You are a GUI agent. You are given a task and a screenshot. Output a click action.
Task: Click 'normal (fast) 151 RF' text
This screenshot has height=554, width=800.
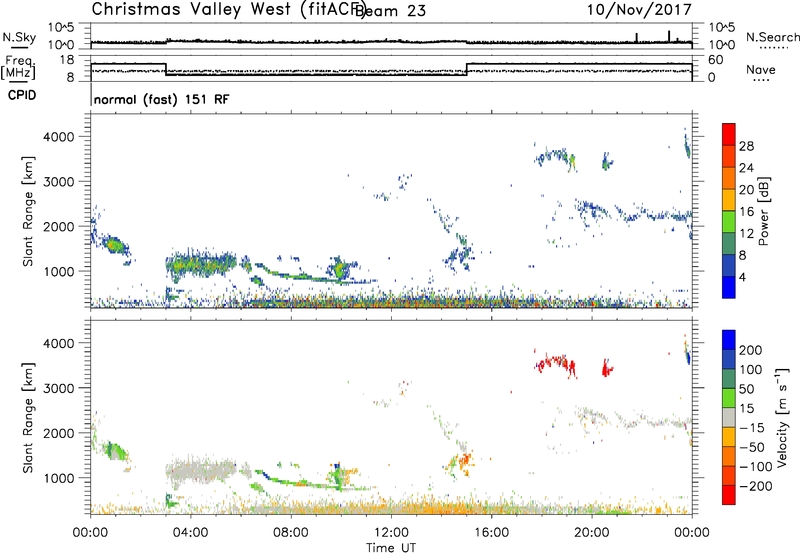pyautogui.click(x=161, y=99)
